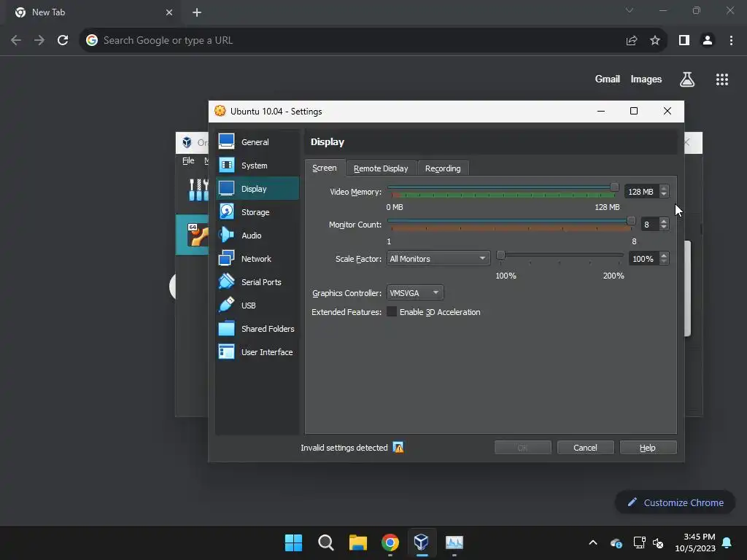Screen dimensions: 747x560
Task: Enable 3D Acceleration checkbox
Action: tap(392, 312)
